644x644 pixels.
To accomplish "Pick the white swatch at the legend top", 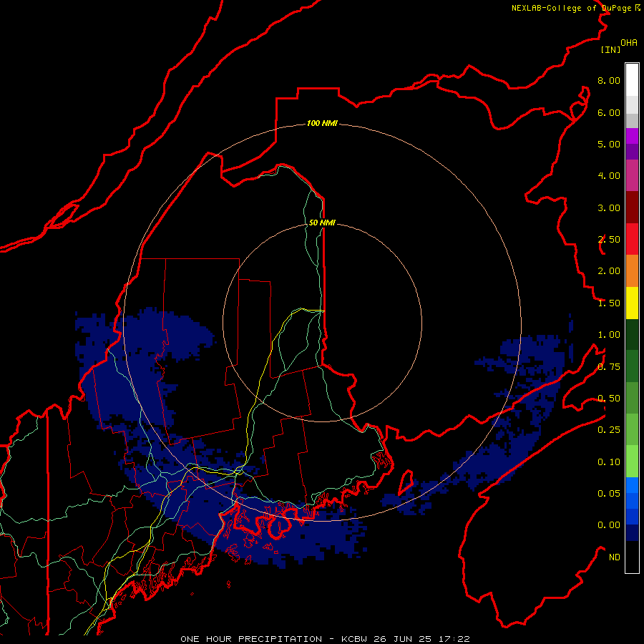I will pos(632,79).
